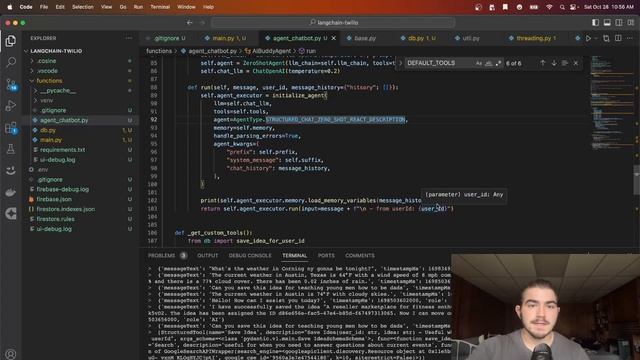Toggle Match Whole Word in find widget
640x360 pixels.
click(489, 63)
